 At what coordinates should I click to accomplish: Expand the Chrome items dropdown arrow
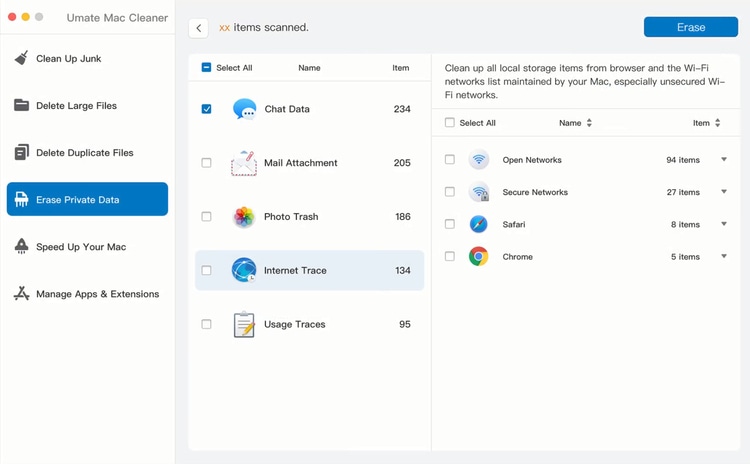724,257
